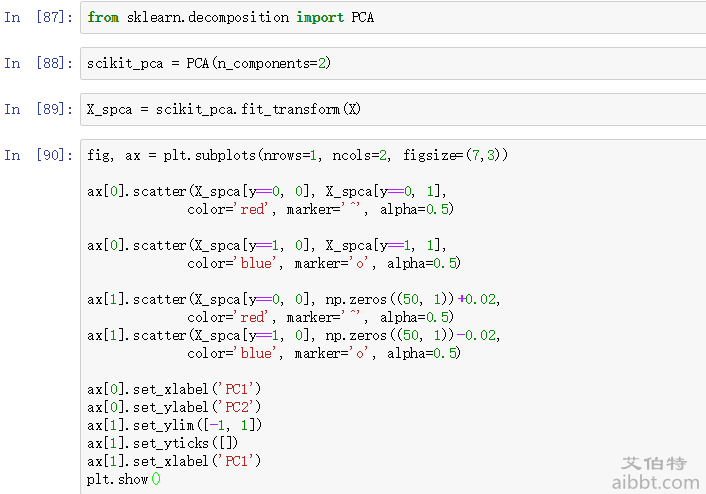Click the 'from' keyword in cell 87
Viewport: 706px width, 494px height.
[103, 17]
